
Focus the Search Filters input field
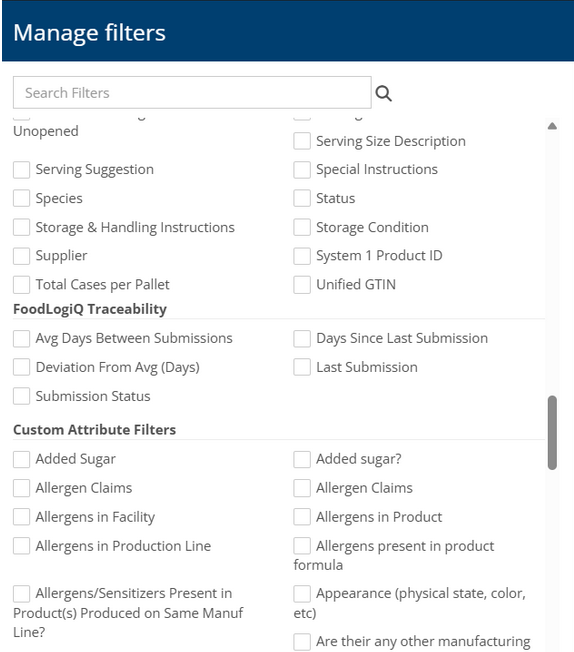(x=192, y=92)
